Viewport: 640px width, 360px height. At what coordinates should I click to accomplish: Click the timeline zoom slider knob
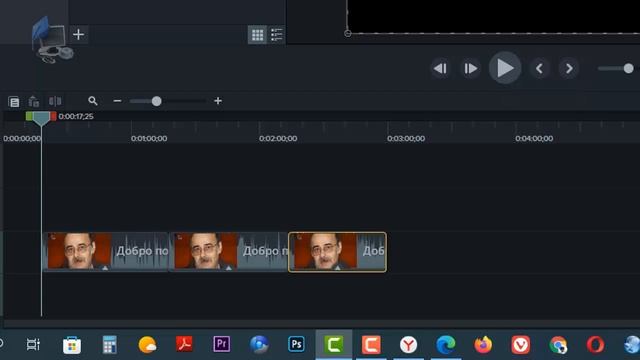coord(156,101)
